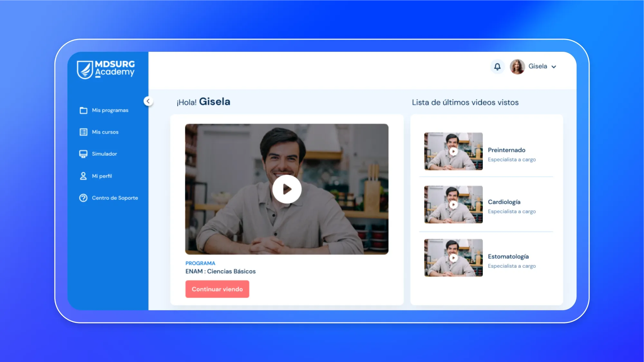Select Mis cursos in the sidebar
This screenshot has width=644, height=362.
tap(105, 132)
